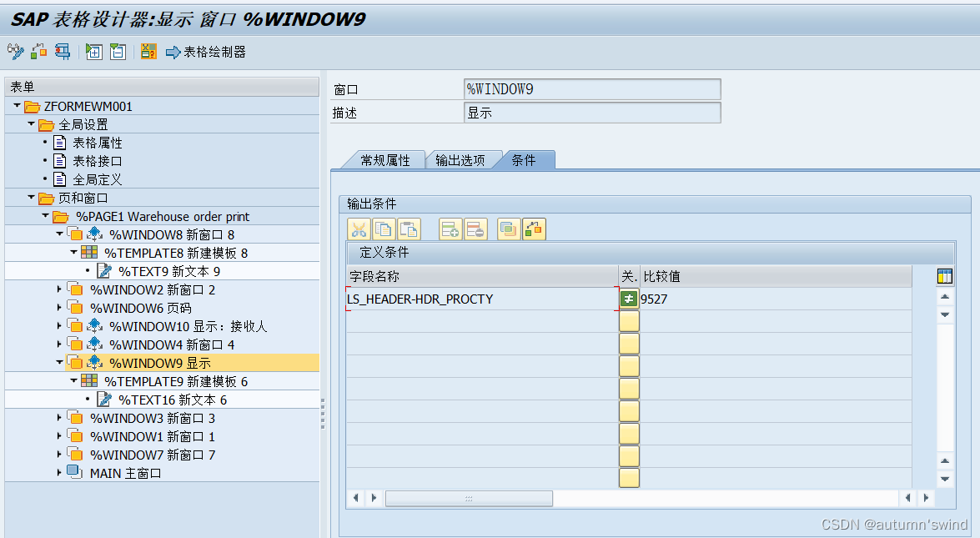
Task: Expand the %WINDOW4 新窗口 4 node
Action: click(60, 344)
